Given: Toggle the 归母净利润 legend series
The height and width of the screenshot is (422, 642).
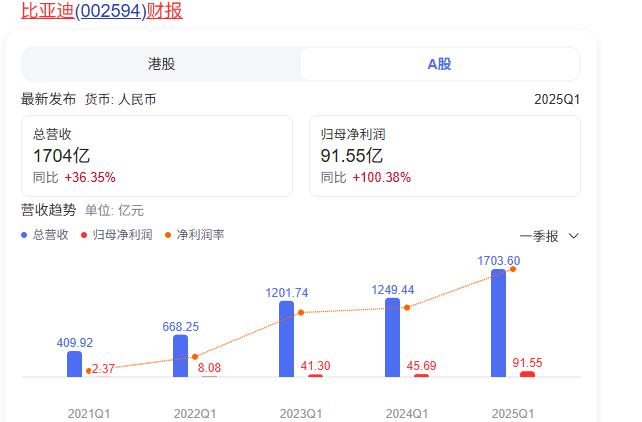Looking at the screenshot, I should tap(117, 235).
